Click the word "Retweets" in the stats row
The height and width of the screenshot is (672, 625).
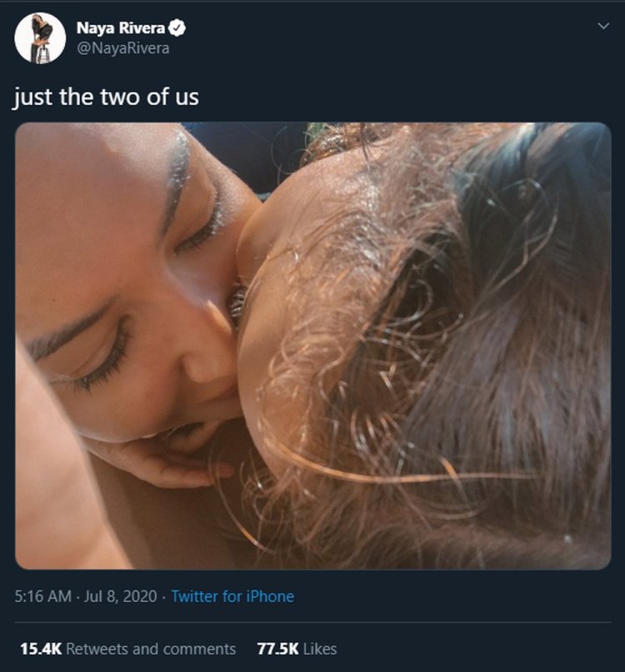[x=97, y=649]
